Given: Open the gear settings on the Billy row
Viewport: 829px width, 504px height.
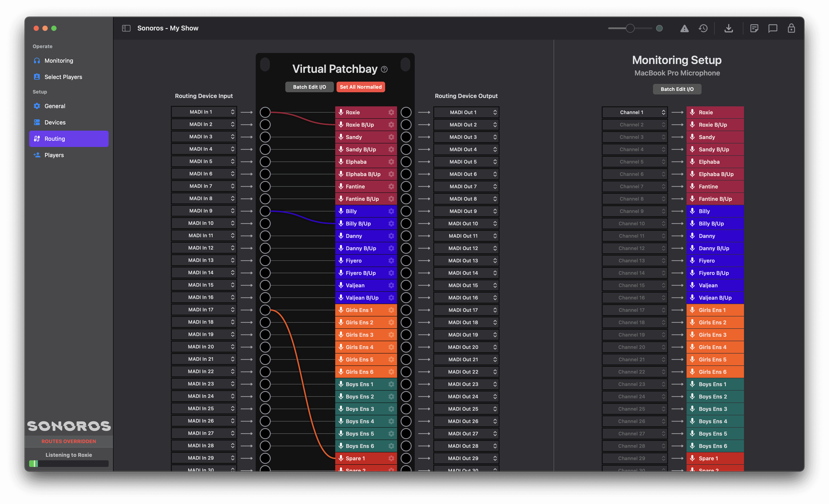Looking at the screenshot, I should (x=391, y=211).
